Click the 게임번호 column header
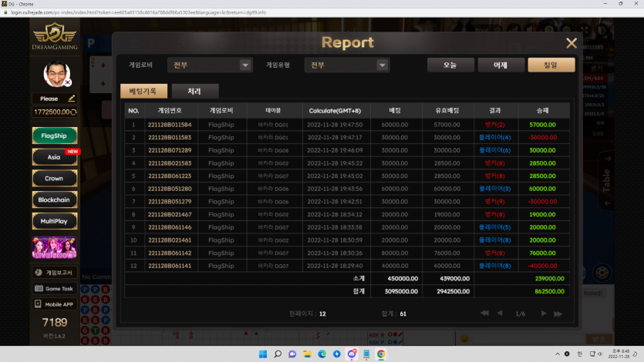644x362 pixels. click(x=170, y=110)
